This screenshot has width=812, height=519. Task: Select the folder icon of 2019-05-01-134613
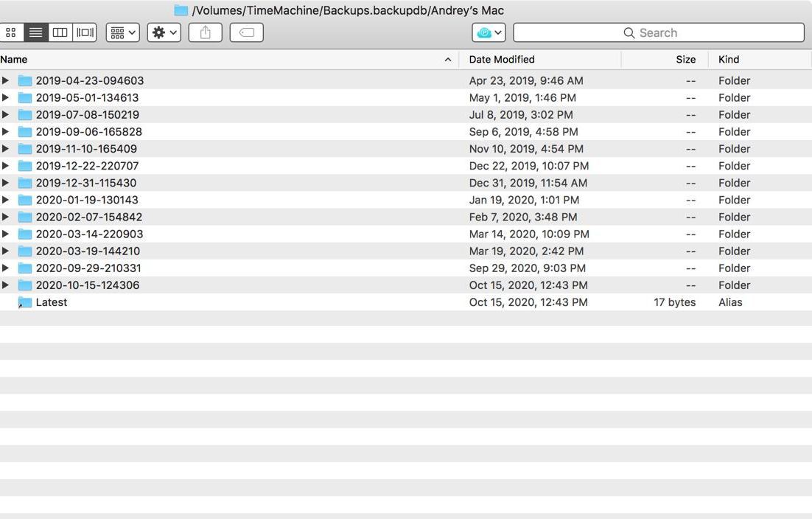point(25,97)
